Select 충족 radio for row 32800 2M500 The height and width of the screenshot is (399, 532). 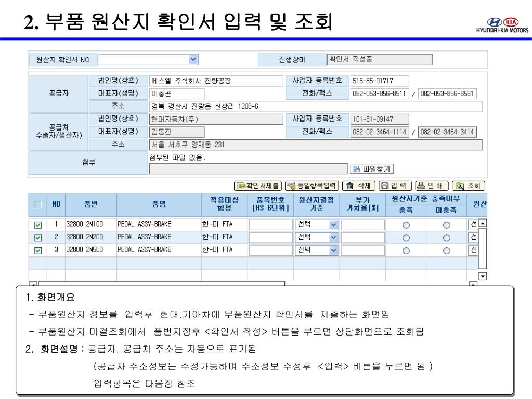coord(406,251)
